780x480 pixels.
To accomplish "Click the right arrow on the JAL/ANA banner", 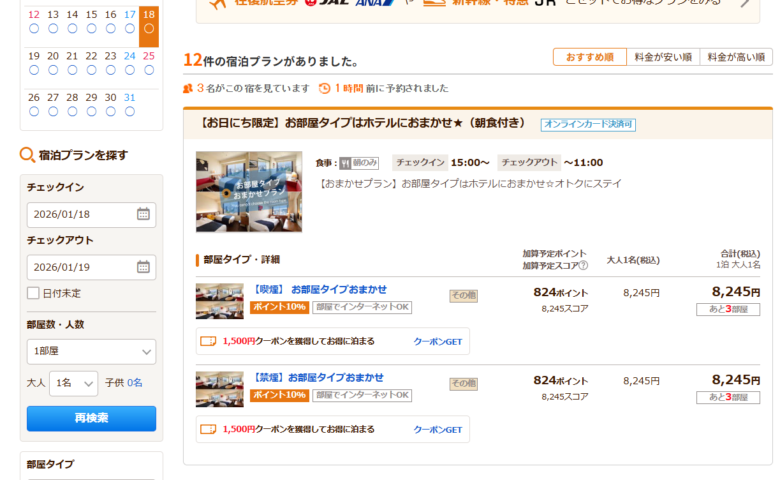I will click(x=743, y=3).
